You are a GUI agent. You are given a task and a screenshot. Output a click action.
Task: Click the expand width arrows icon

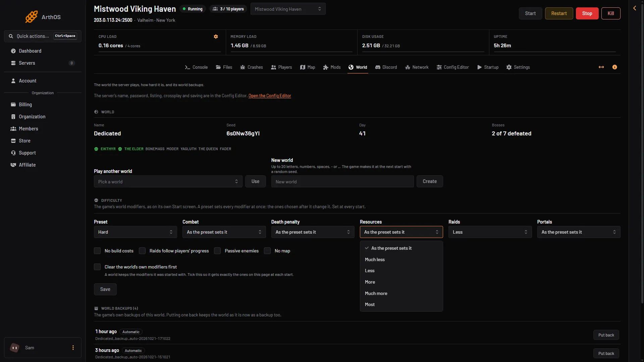click(601, 67)
